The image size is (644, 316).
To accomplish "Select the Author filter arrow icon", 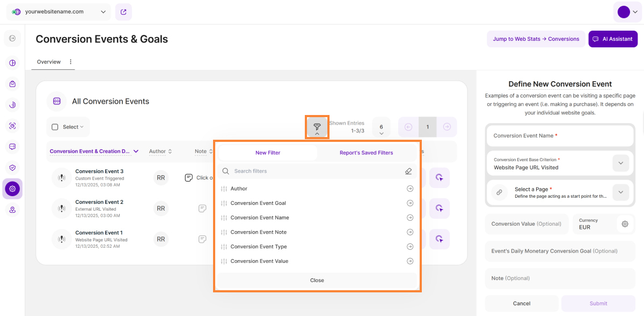I will (x=410, y=189).
